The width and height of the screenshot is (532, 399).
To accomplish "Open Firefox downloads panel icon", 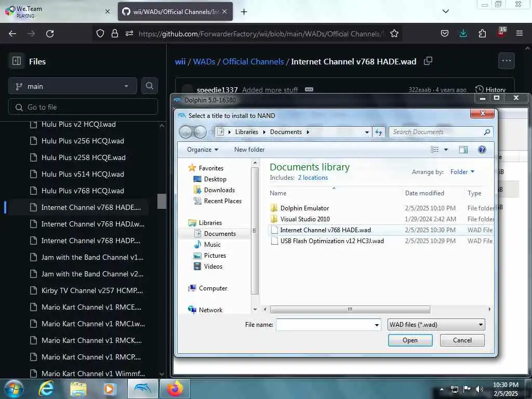I will 463,33.
